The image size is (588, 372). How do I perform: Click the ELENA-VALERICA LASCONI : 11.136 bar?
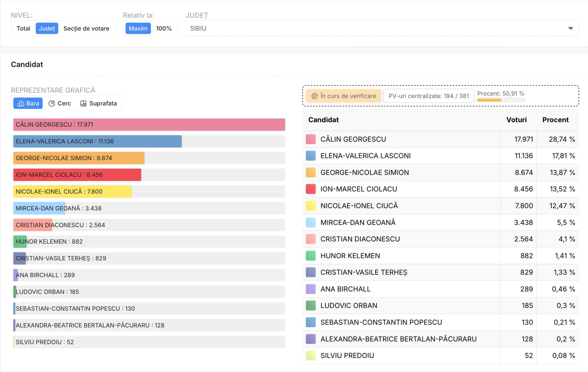pos(97,141)
